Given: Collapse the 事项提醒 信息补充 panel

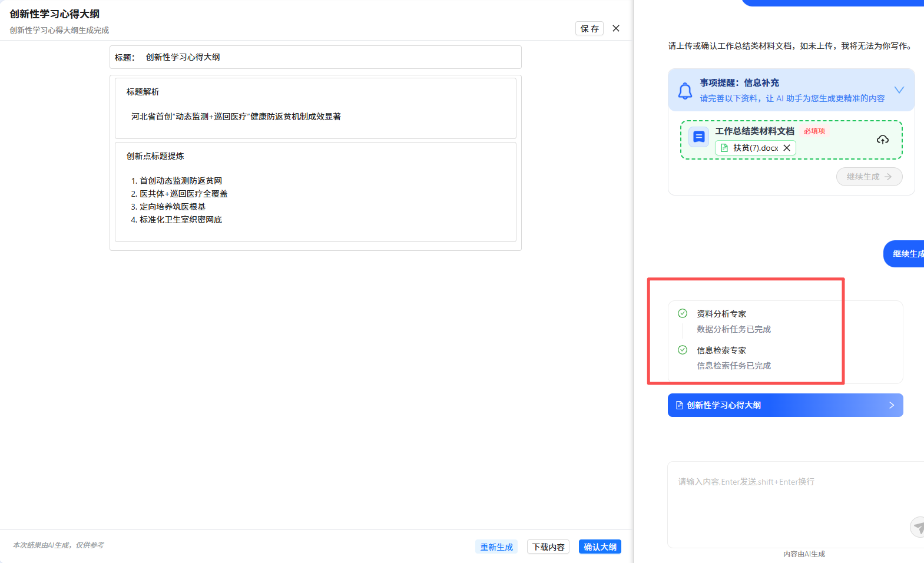Looking at the screenshot, I should 899,90.
